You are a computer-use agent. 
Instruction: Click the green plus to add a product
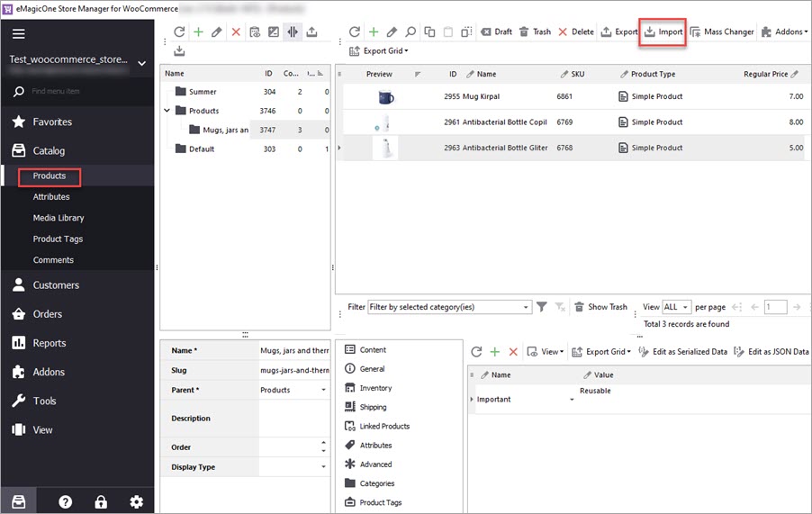coord(373,32)
